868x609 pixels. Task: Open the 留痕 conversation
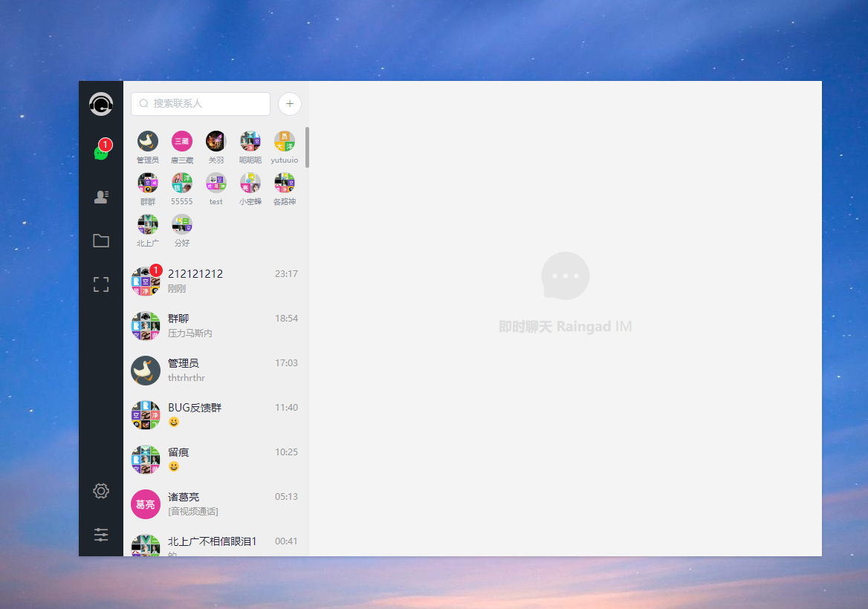coord(216,460)
